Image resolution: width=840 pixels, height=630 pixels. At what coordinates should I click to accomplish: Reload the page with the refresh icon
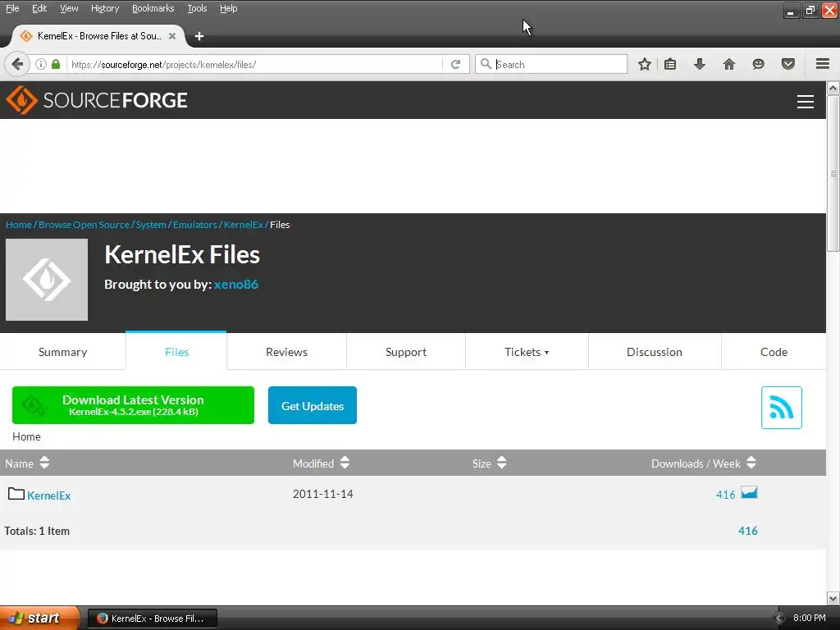click(x=456, y=64)
